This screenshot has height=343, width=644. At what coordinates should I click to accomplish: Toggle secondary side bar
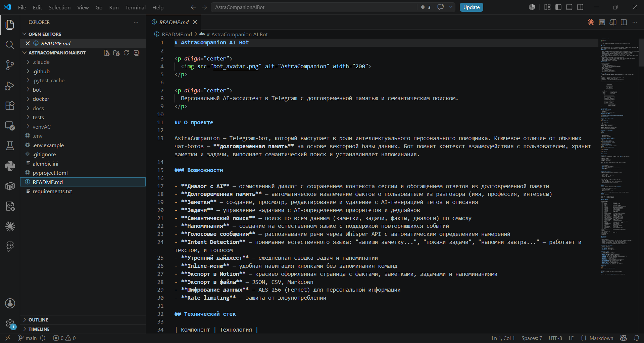tap(580, 7)
